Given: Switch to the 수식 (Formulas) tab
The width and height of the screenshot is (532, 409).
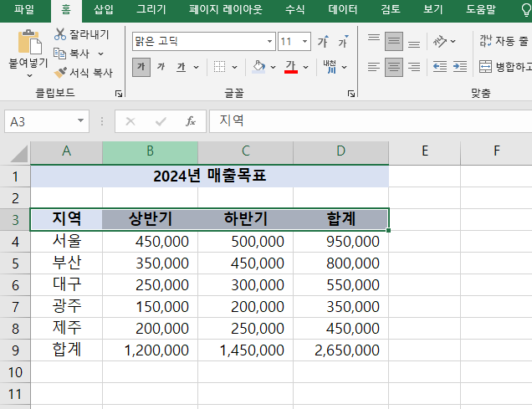Looking at the screenshot, I should [x=294, y=9].
